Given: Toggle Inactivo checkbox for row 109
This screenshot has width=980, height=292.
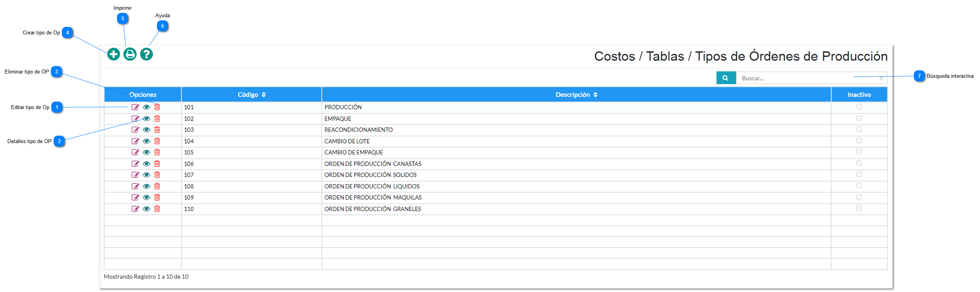Looking at the screenshot, I should pos(859,197).
